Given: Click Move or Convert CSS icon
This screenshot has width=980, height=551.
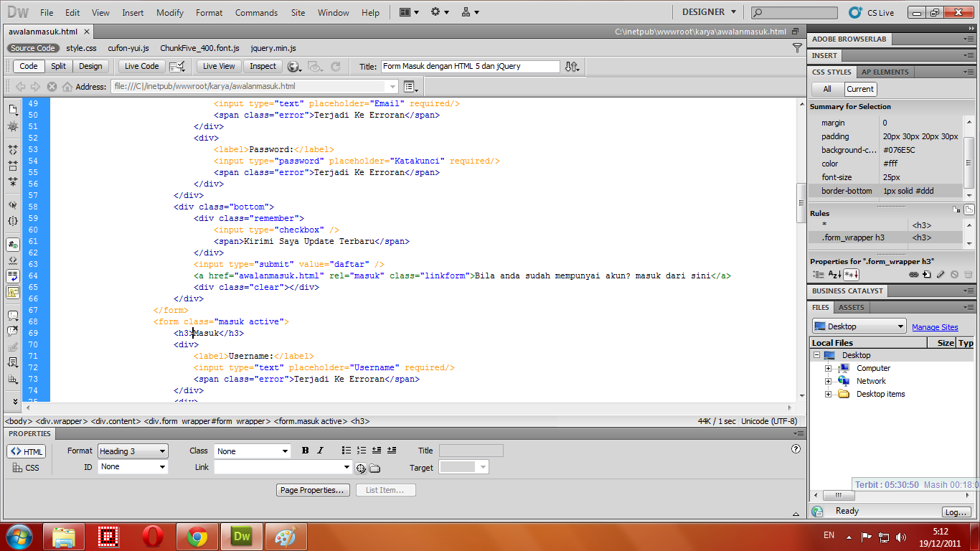Looking at the screenshot, I should point(12,363).
